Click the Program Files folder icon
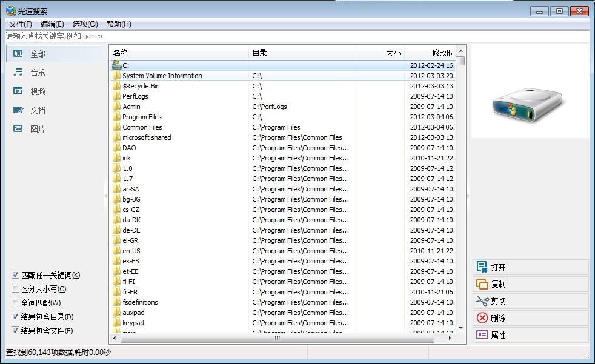This screenshot has height=364, width=595. [117, 117]
